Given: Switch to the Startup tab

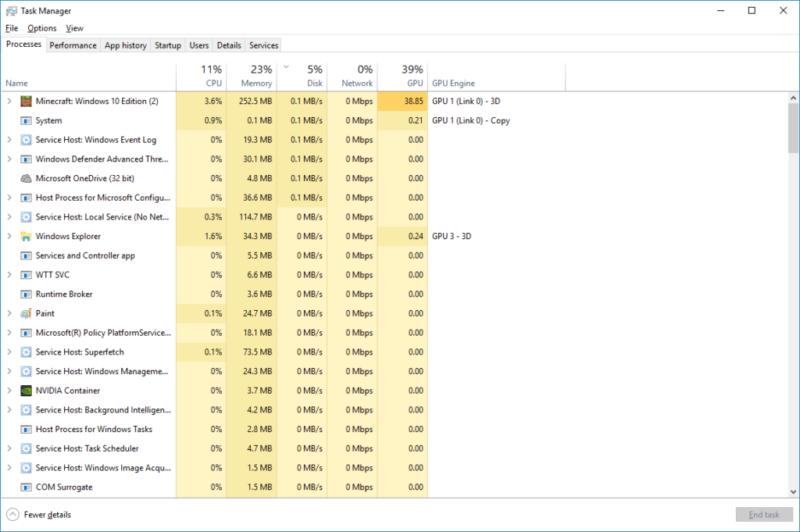Looking at the screenshot, I should click(168, 45).
